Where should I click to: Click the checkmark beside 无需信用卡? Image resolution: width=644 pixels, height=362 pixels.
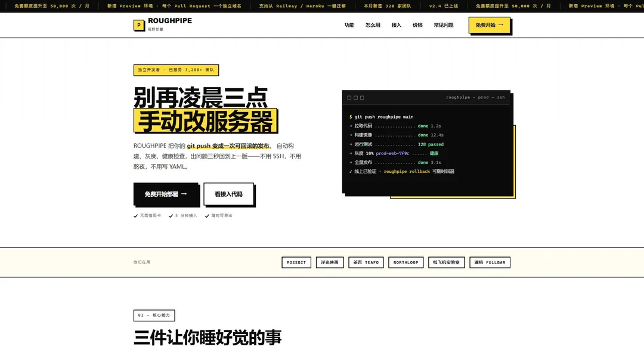135,216
